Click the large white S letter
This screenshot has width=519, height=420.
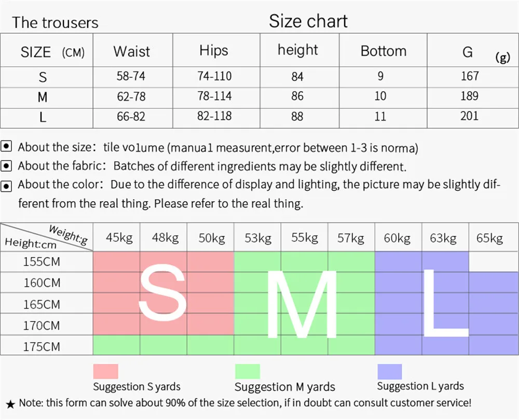click(162, 293)
